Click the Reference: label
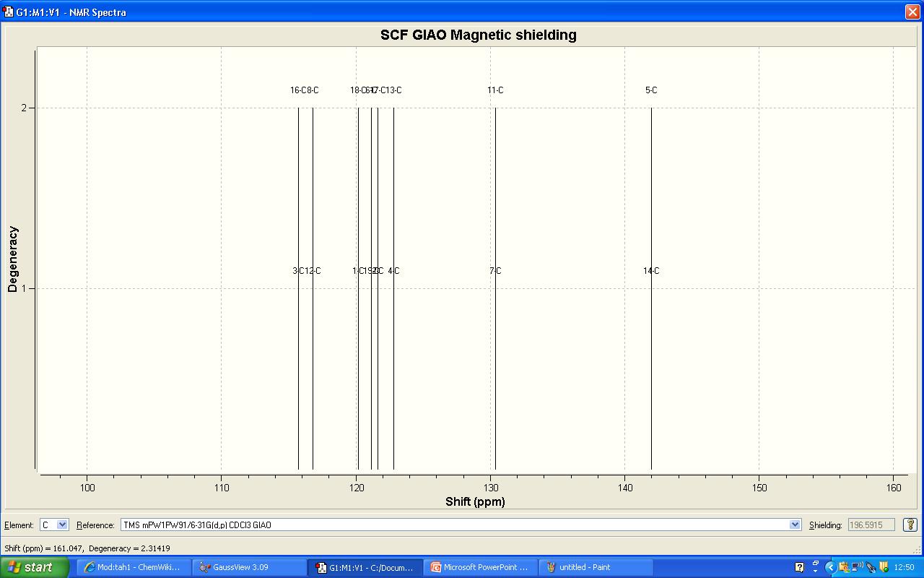Image resolution: width=924 pixels, height=578 pixels. pyautogui.click(x=95, y=525)
